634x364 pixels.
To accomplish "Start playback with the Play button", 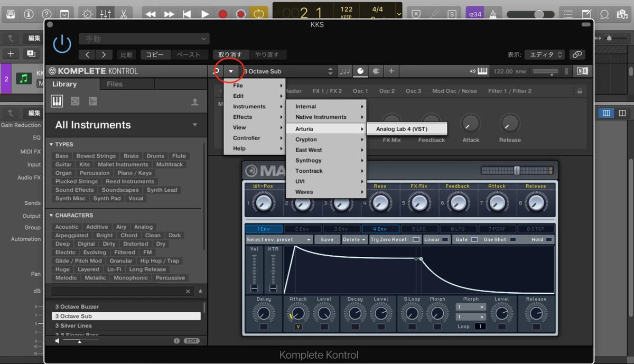I will point(205,14).
